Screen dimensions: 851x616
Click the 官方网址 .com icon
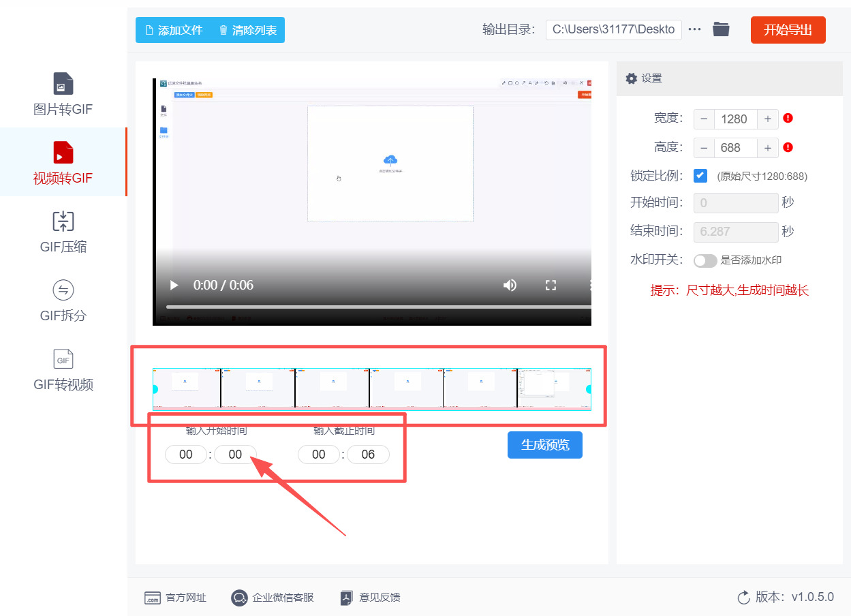[152, 598]
